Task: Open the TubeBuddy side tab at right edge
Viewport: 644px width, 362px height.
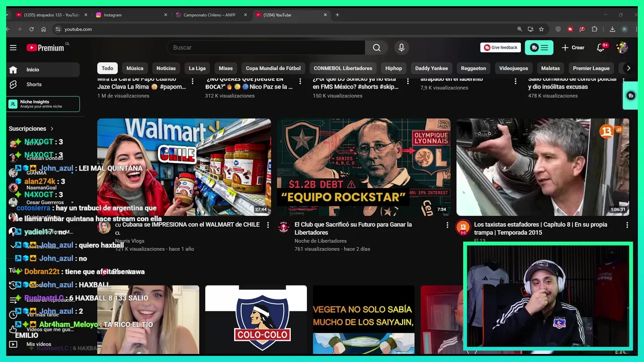Action: coord(630,96)
